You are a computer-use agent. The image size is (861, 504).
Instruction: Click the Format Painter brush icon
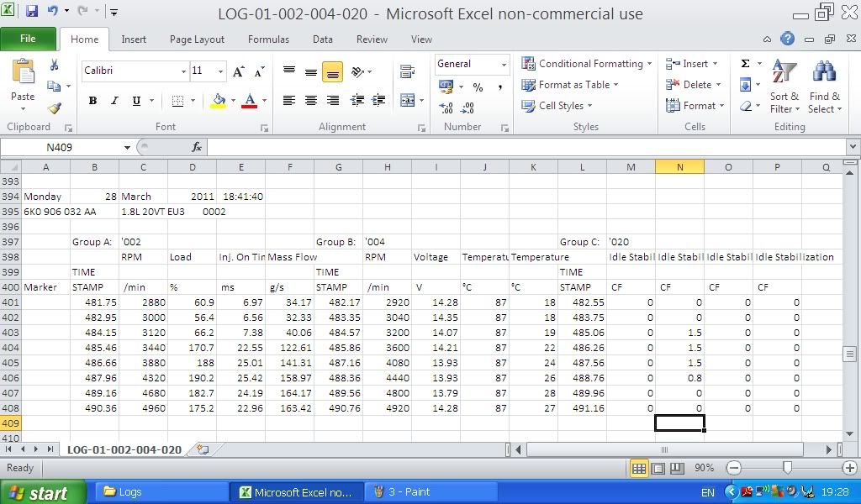(54, 108)
